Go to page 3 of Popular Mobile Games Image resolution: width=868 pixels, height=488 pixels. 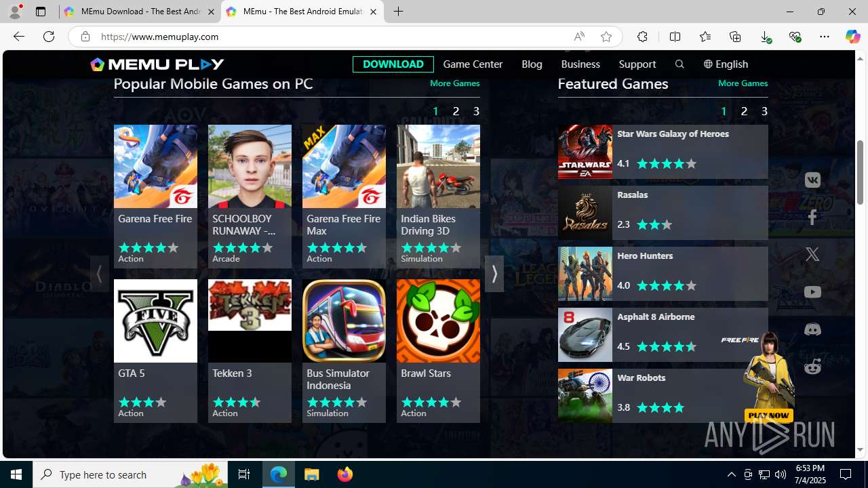coord(476,111)
